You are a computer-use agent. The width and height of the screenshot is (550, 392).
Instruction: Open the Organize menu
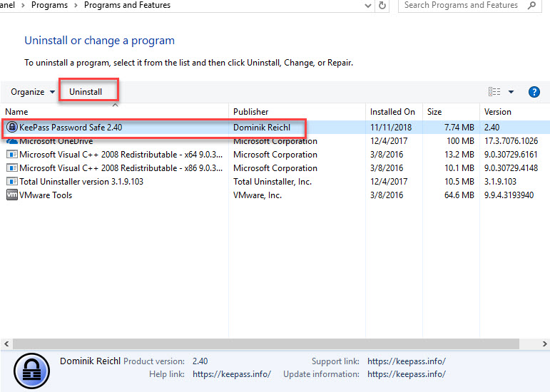[33, 92]
